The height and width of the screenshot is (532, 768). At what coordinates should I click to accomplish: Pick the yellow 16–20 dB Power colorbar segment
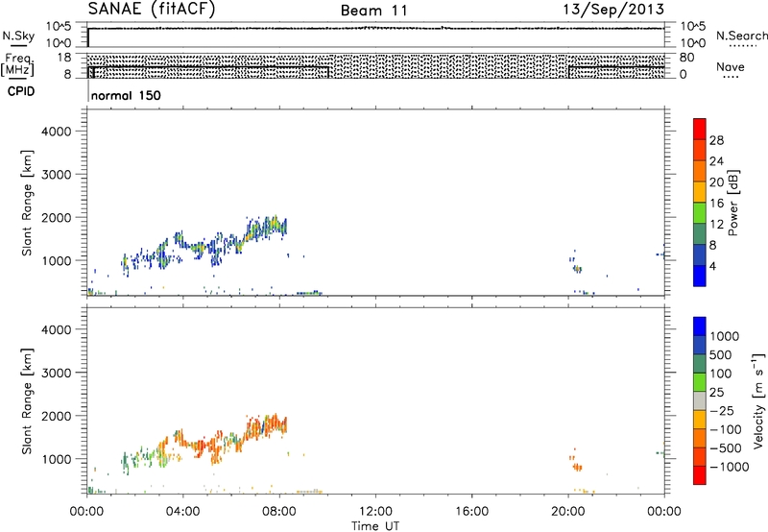pyautogui.click(x=700, y=192)
